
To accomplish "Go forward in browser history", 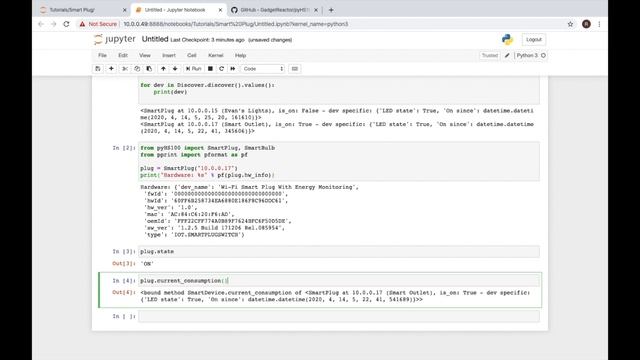I will point(53,24).
